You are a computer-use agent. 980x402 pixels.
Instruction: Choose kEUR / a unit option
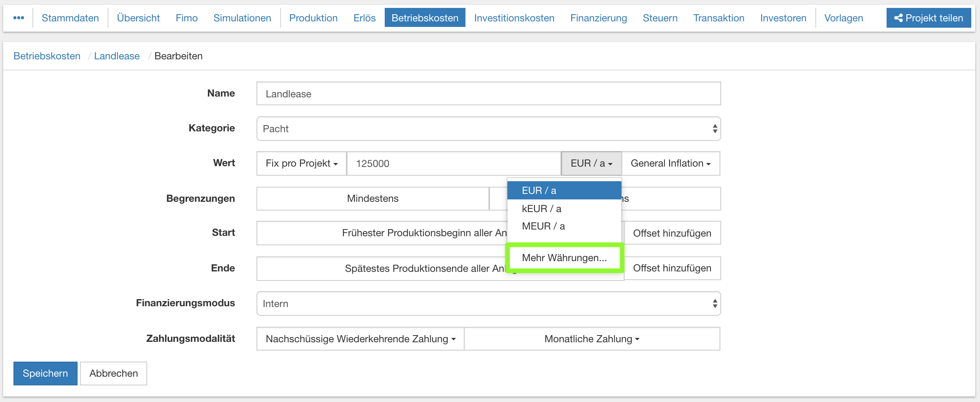(x=541, y=209)
